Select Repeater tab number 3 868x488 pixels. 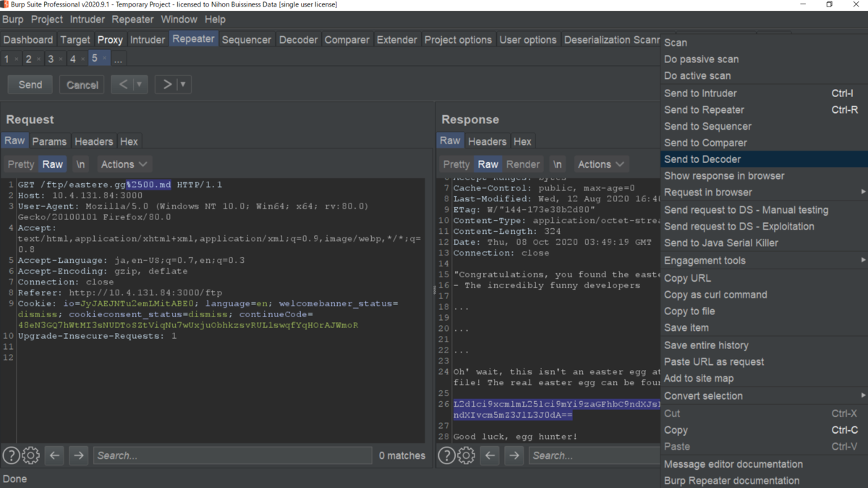coord(51,59)
